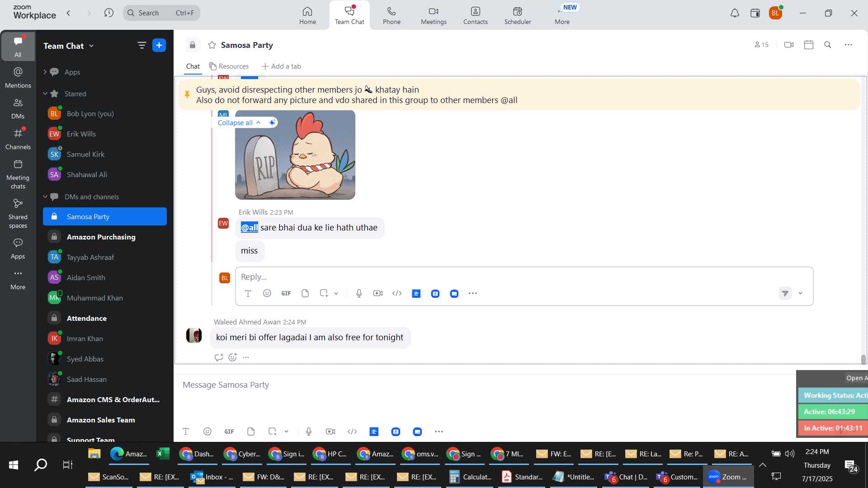868x488 pixels.
Task: Open the calendar icon in the top bar
Action: tap(755, 13)
